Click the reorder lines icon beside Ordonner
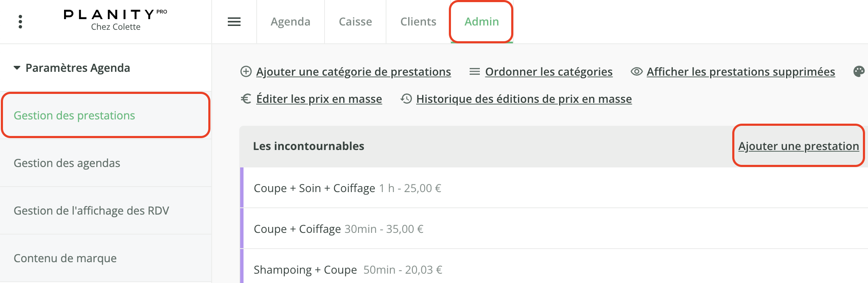The height and width of the screenshot is (283, 868). click(x=474, y=71)
